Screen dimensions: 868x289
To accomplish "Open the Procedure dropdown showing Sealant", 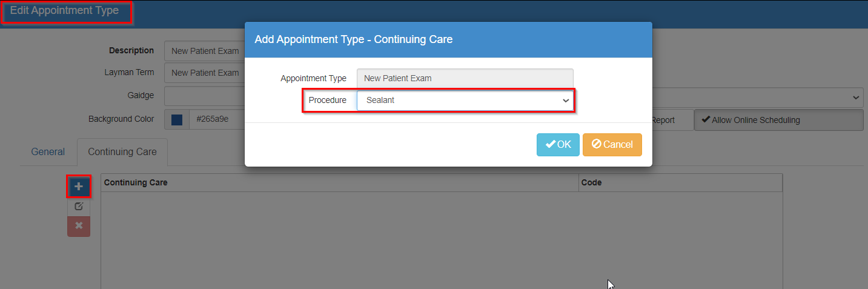I will [x=465, y=100].
